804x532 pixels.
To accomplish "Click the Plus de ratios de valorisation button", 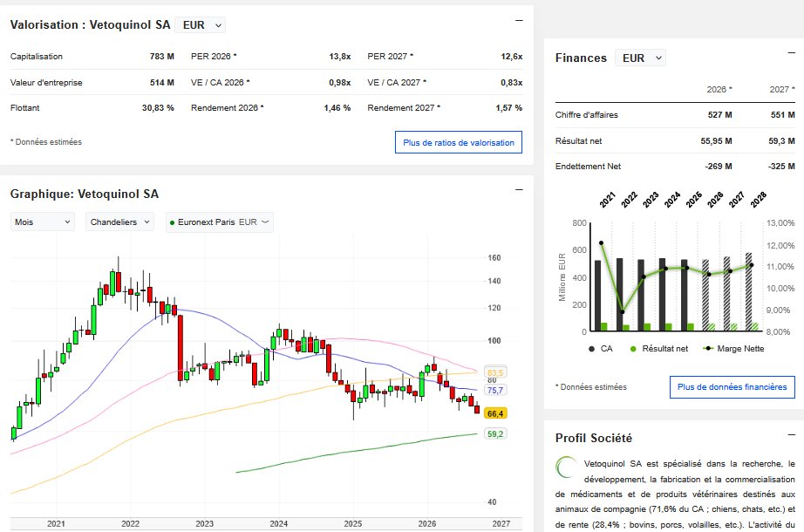I will [x=459, y=143].
